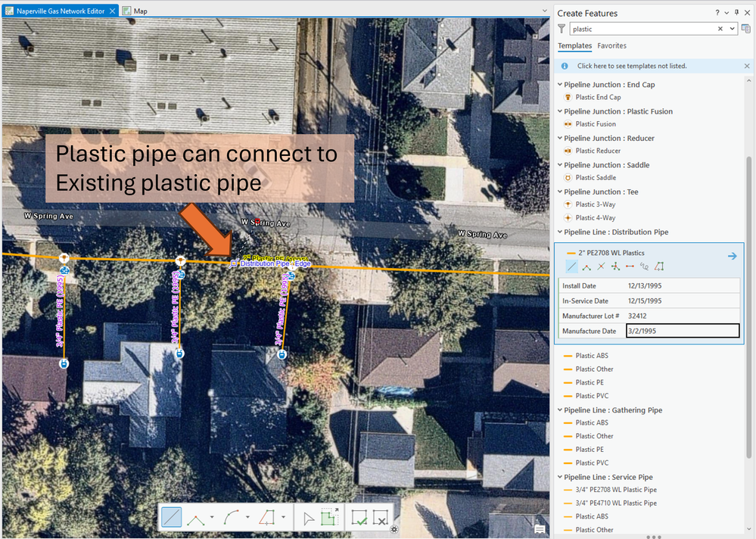Open the search box dropdown arrow

[730, 28]
